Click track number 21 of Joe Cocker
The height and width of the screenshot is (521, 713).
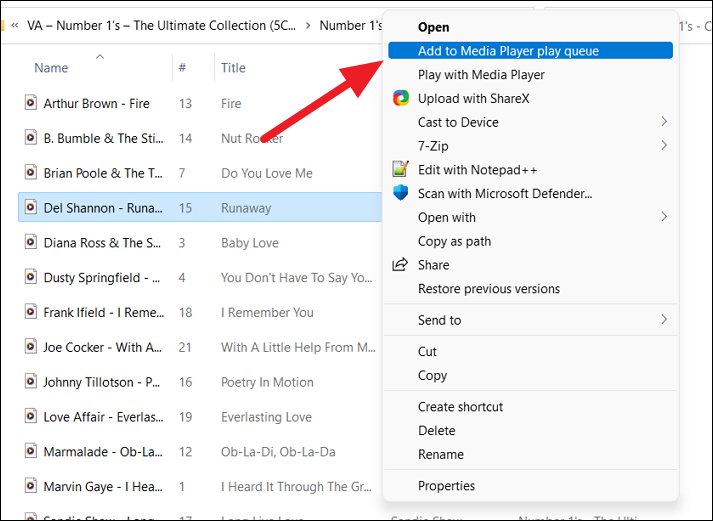185,347
